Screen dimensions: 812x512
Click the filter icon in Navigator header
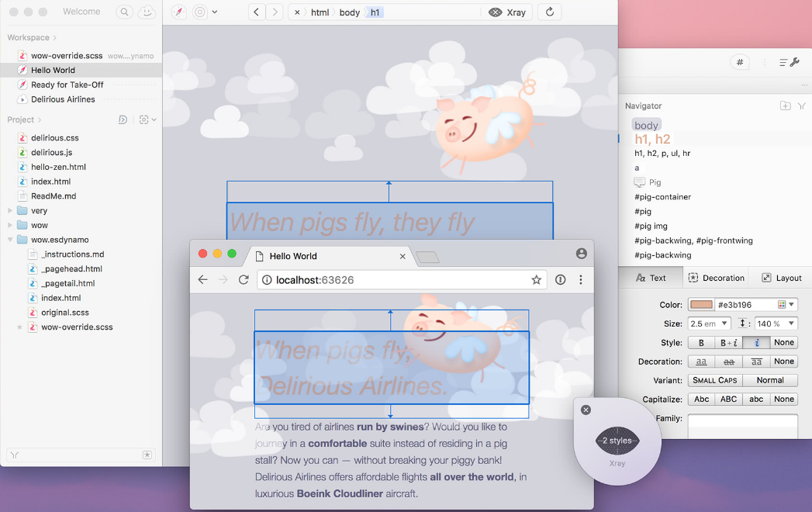click(802, 106)
